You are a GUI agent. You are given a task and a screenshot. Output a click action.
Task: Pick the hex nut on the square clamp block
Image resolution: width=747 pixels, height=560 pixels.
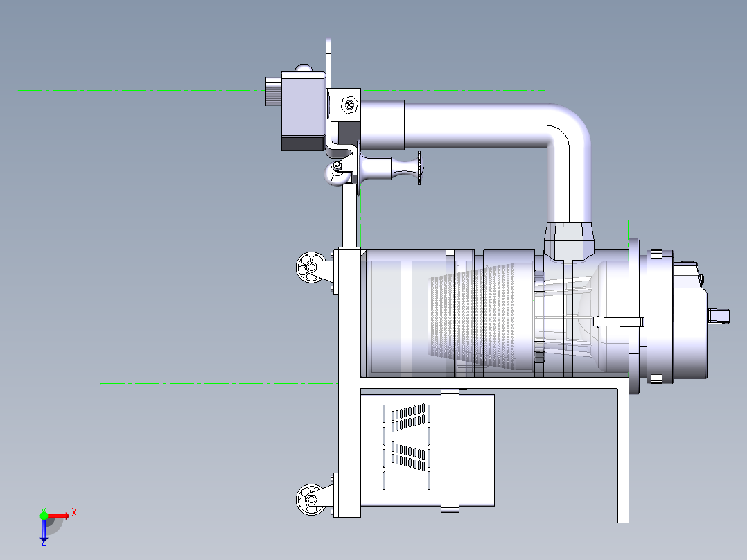click(349, 105)
